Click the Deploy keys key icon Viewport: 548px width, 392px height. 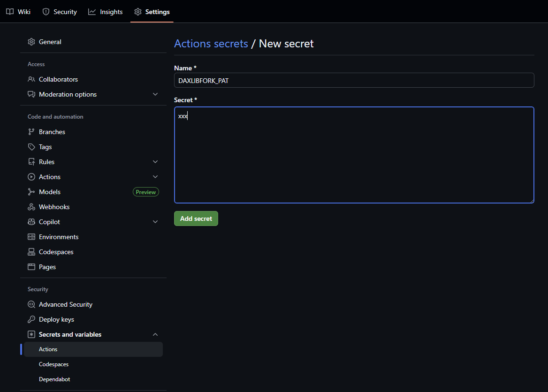[x=31, y=319]
